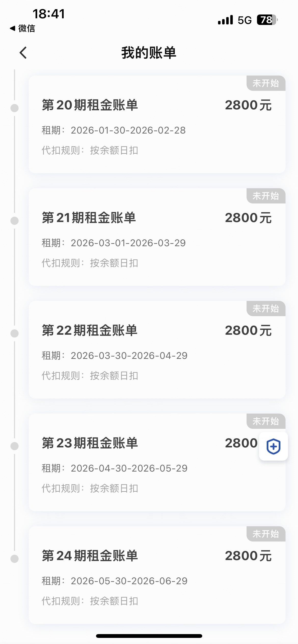
Task: Open the 第24期租金账单 entry
Action: [x=90, y=556]
